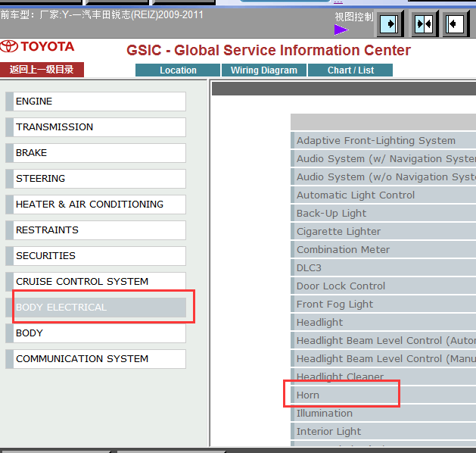Click the purple view control arrow
This screenshot has width=476, height=453.
coord(341,30)
